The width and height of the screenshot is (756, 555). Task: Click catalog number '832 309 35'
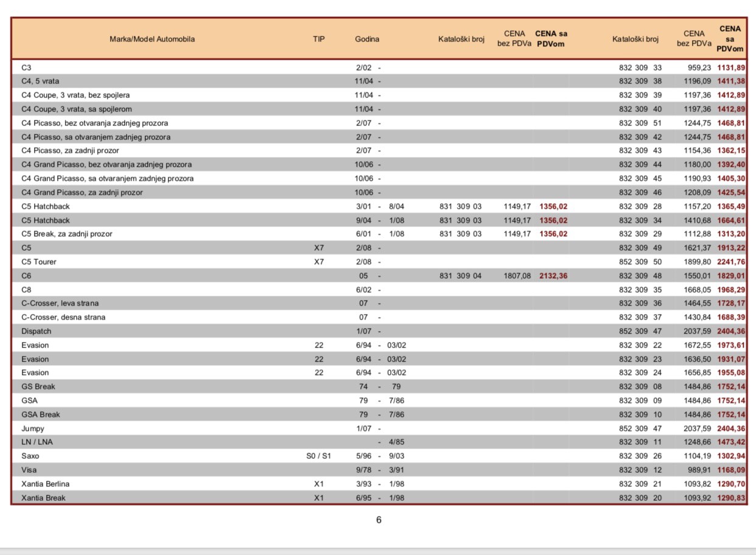tap(640, 290)
